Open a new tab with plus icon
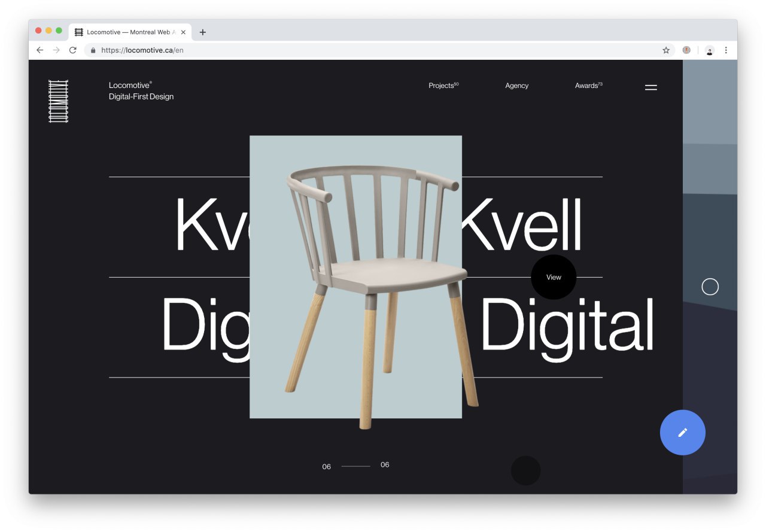Image resolution: width=766 pixels, height=532 pixels. click(202, 32)
